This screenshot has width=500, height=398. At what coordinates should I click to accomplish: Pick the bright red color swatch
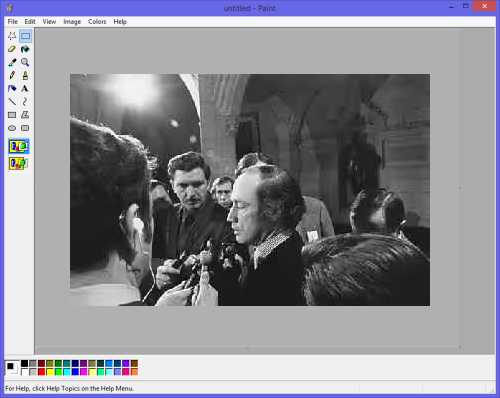[x=41, y=372]
